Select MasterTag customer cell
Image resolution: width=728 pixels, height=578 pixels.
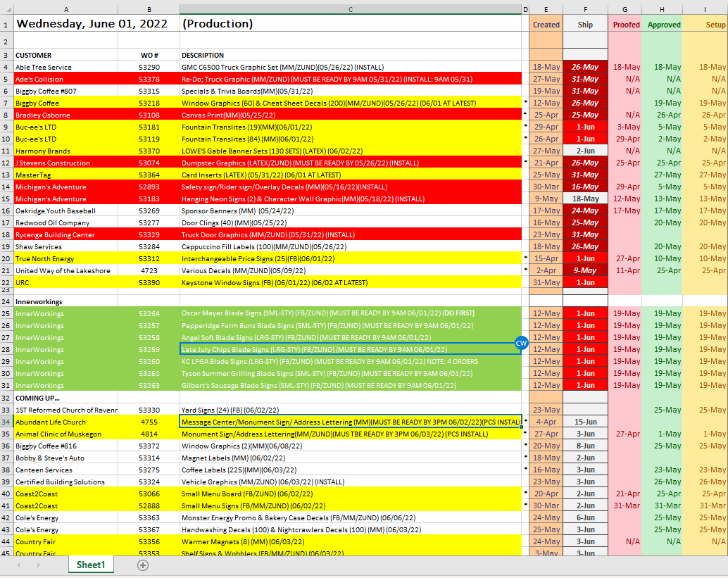66,175
